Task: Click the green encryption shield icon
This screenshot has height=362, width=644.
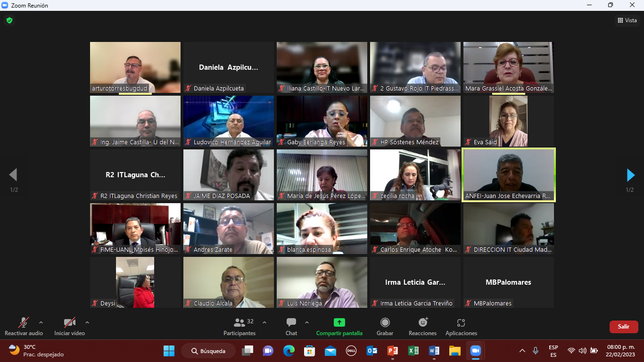Action: tap(9, 20)
